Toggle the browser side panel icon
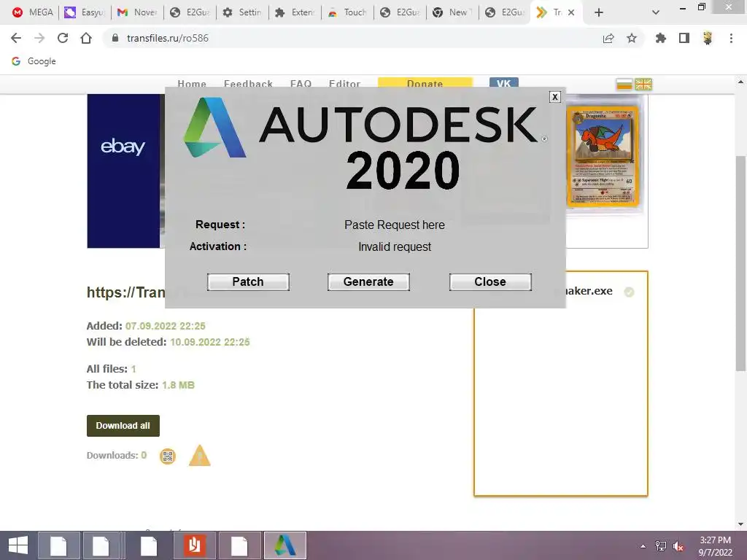This screenshot has width=747, height=560. tap(684, 38)
